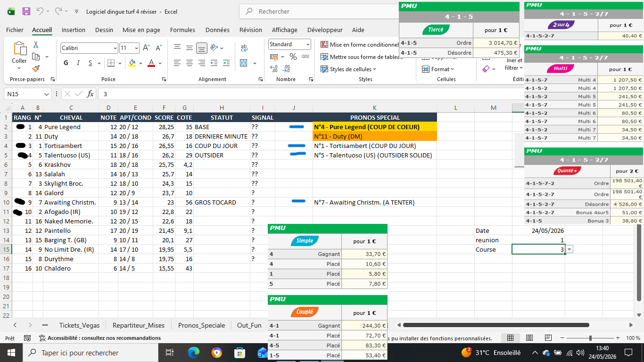Switch to Page Break Preview in status bar
The image size is (644, 362).
(548, 338)
